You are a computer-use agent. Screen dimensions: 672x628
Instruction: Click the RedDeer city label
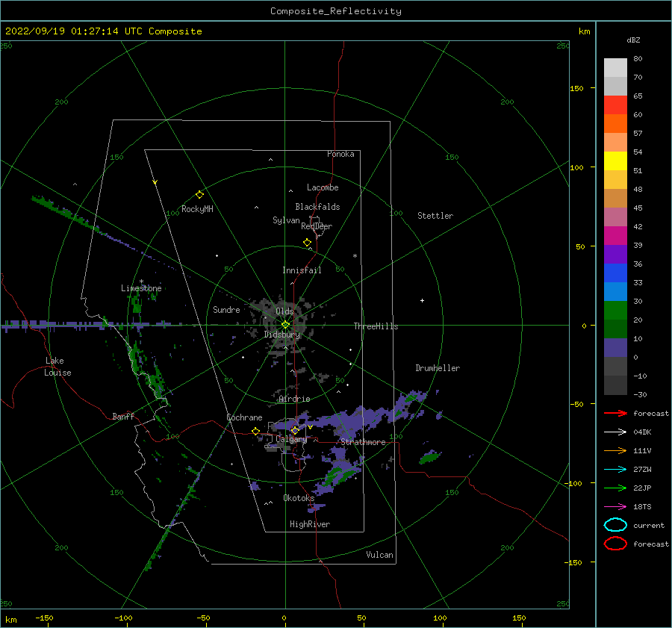[x=317, y=226]
